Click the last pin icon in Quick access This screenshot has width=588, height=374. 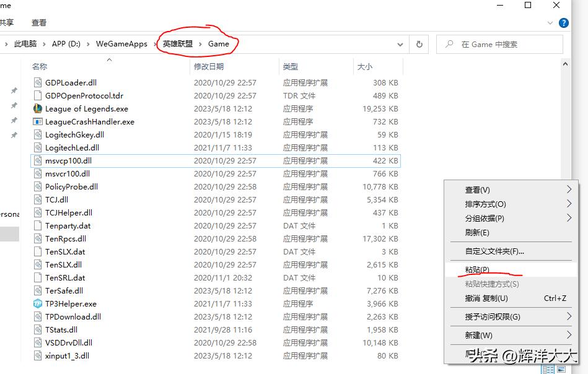(x=14, y=135)
